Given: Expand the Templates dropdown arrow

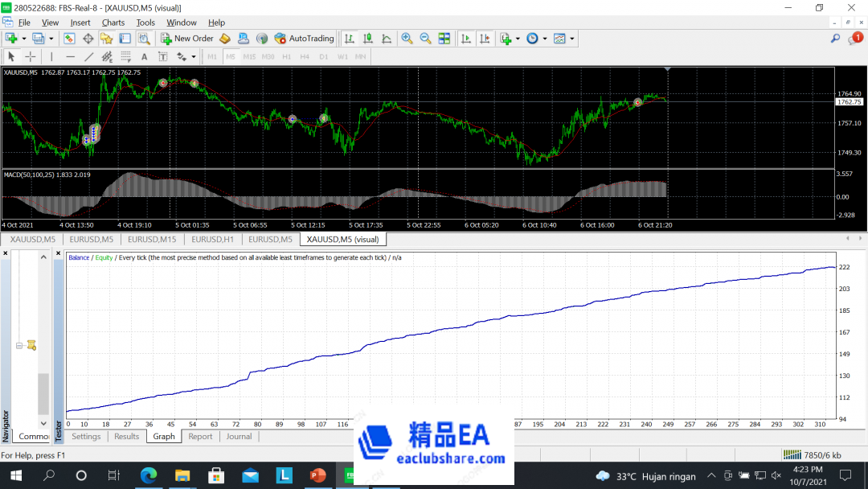Looking at the screenshot, I should point(572,39).
